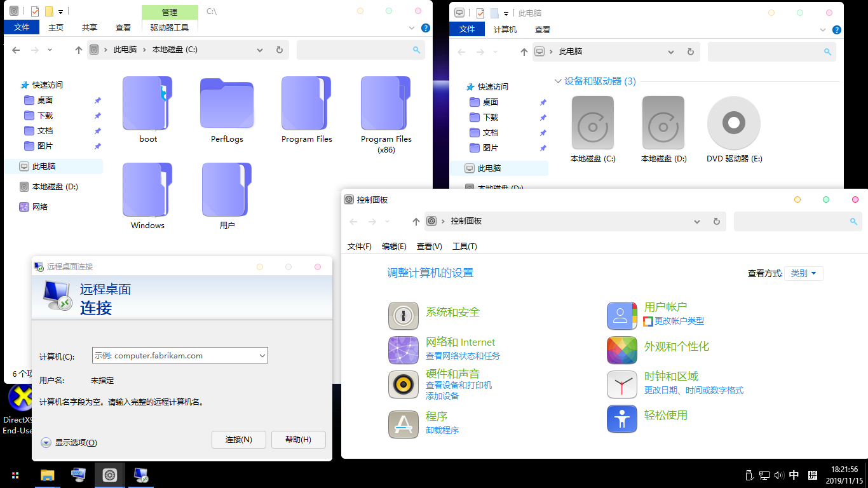Collapse the 设备和驱动器 group

coord(558,81)
